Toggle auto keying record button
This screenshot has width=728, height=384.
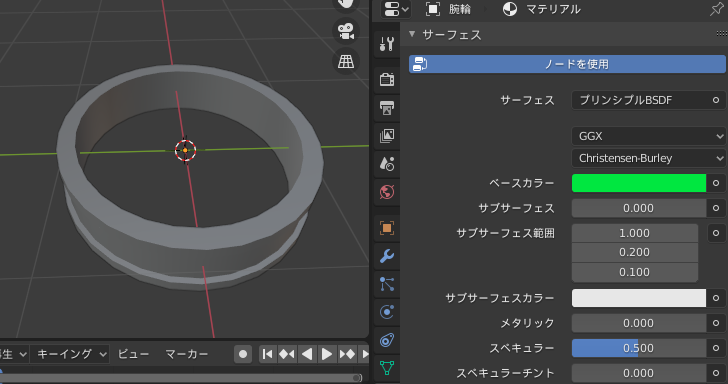click(x=243, y=354)
